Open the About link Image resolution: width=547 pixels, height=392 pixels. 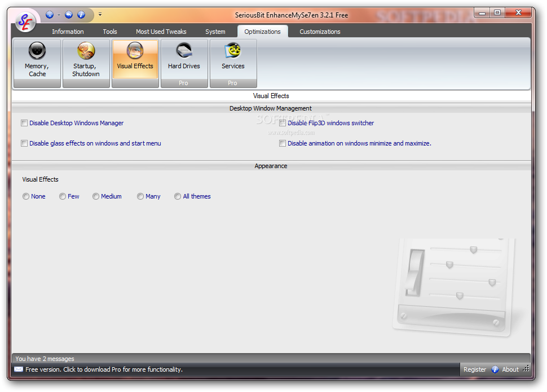click(510, 369)
